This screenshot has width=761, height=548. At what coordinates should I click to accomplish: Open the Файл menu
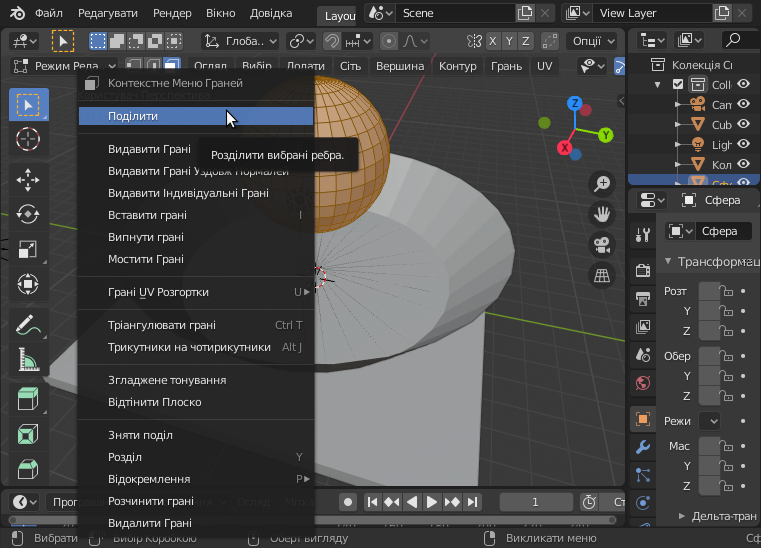tap(49, 13)
